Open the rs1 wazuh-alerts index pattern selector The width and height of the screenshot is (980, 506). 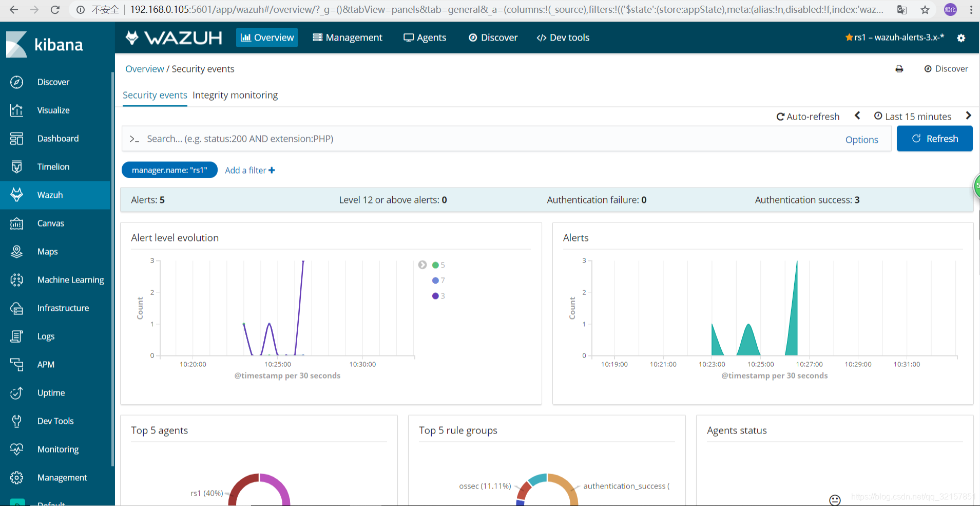click(895, 38)
